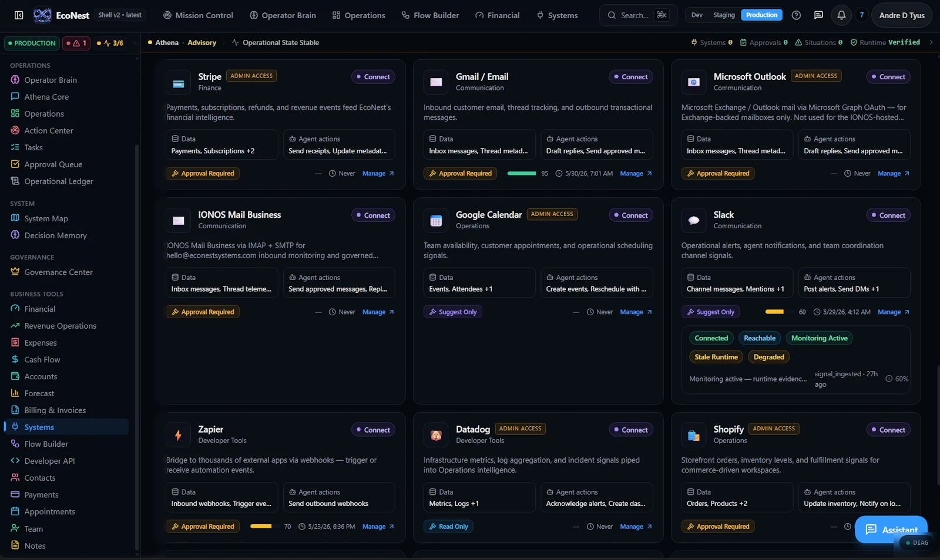Viewport: 940px width, 560px height.
Task: Open the Systems top tab
Action: tap(557, 15)
